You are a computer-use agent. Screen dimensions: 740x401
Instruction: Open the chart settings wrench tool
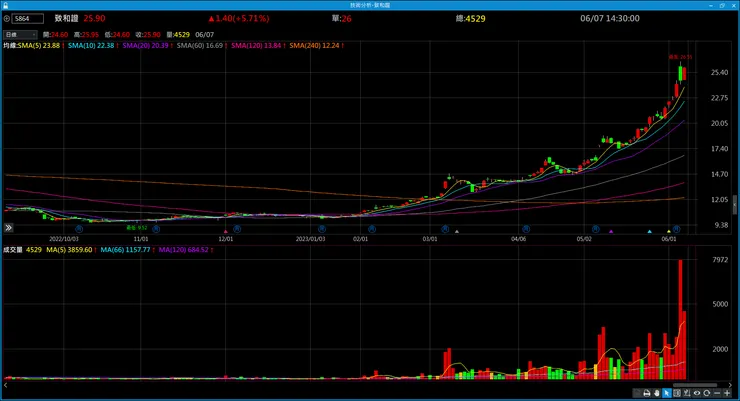point(687,393)
